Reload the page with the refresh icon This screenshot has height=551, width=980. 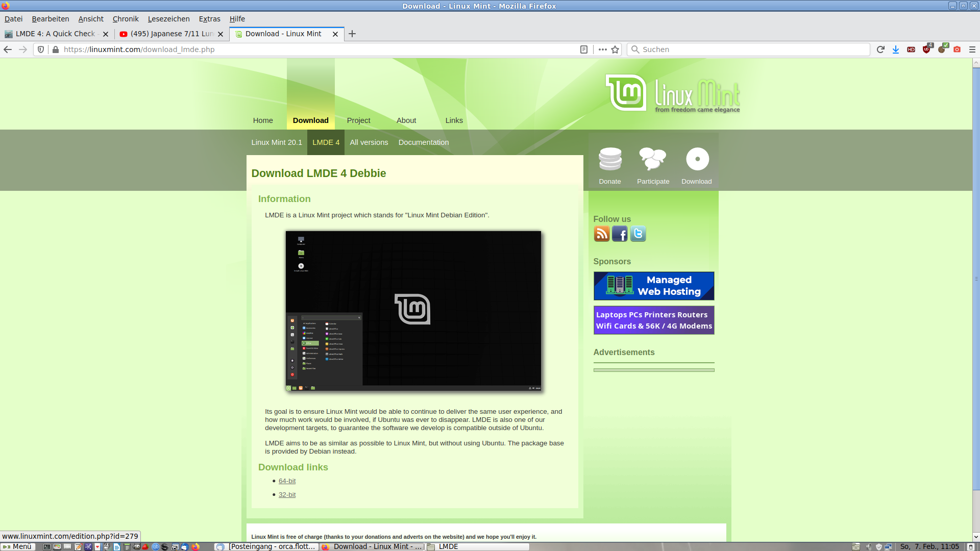tap(880, 49)
